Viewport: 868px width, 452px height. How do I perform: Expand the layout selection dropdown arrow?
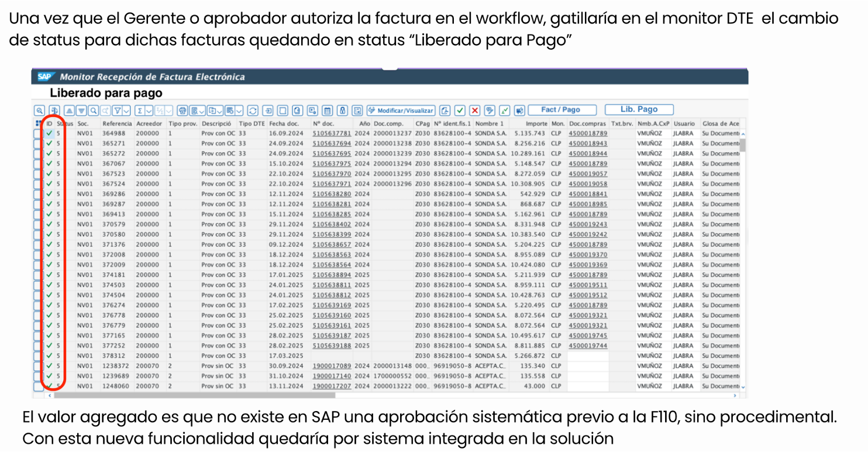pos(240,110)
